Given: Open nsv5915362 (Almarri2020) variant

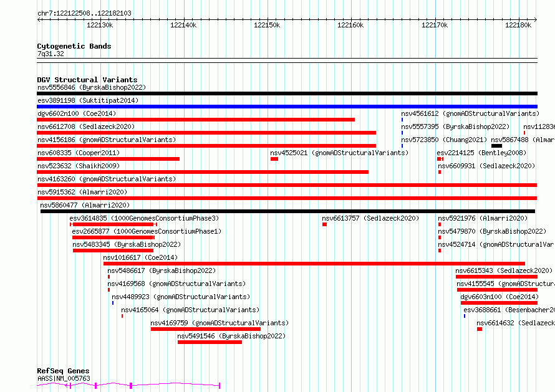Looking at the screenshot, I should coord(82,192).
